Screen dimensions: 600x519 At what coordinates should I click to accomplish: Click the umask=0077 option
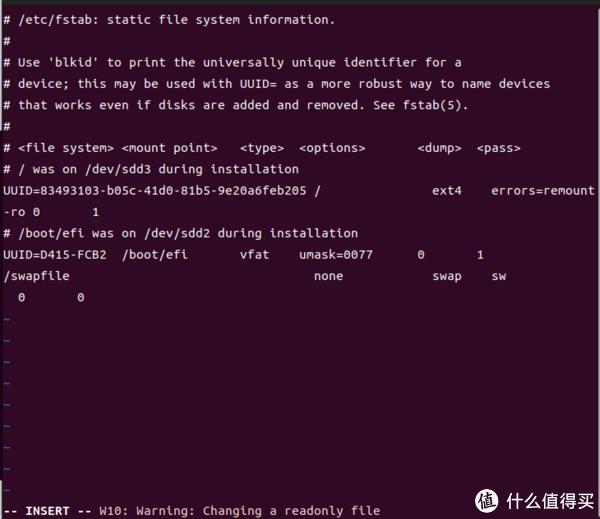(x=336, y=255)
